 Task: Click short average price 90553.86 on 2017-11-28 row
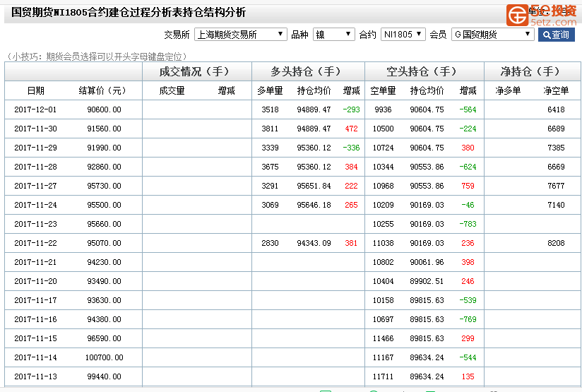pos(427,167)
